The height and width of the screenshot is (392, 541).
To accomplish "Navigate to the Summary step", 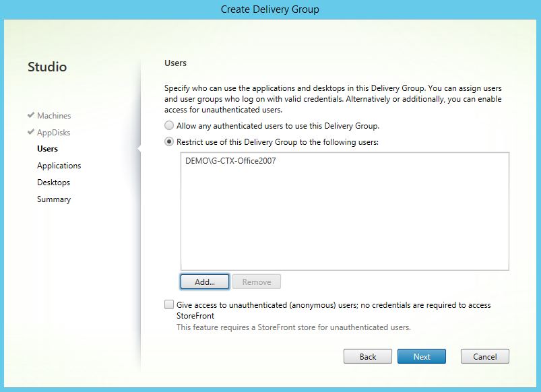I will 54,199.
